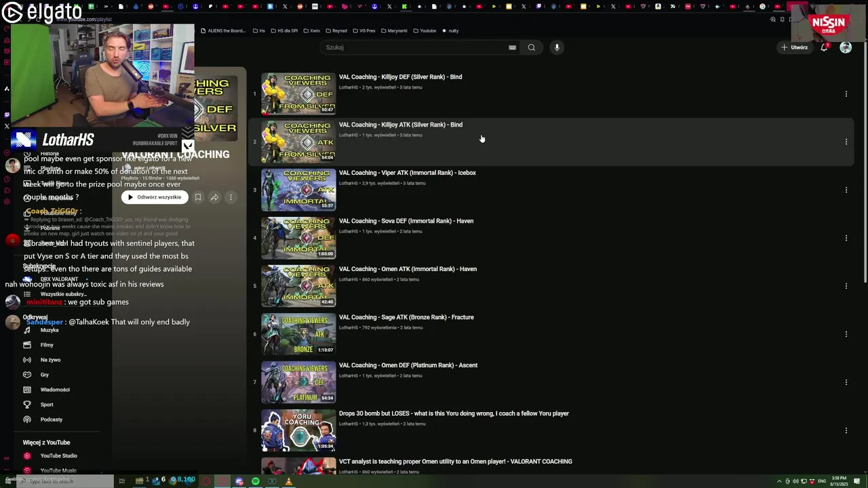Open Filmy in YouTube sidebar
Viewport: 868px width, 488px height.
click(x=47, y=345)
